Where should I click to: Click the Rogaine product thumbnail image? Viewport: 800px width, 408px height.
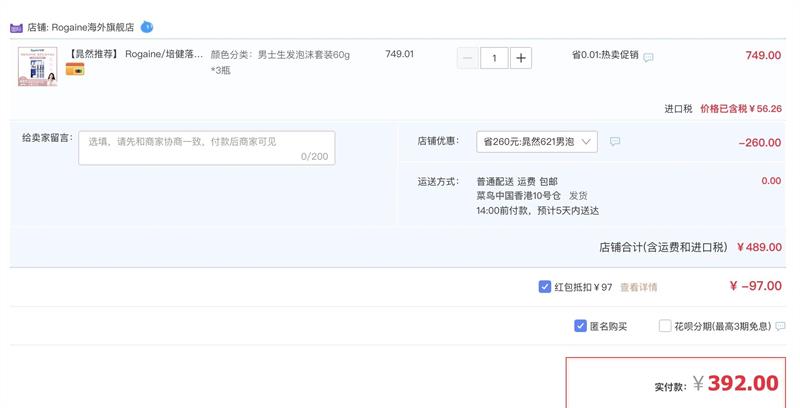tap(37, 65)
